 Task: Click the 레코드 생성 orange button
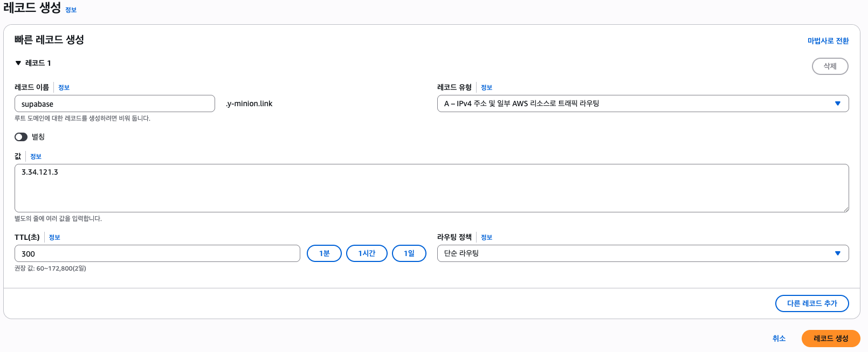click(x=831, y=339)
